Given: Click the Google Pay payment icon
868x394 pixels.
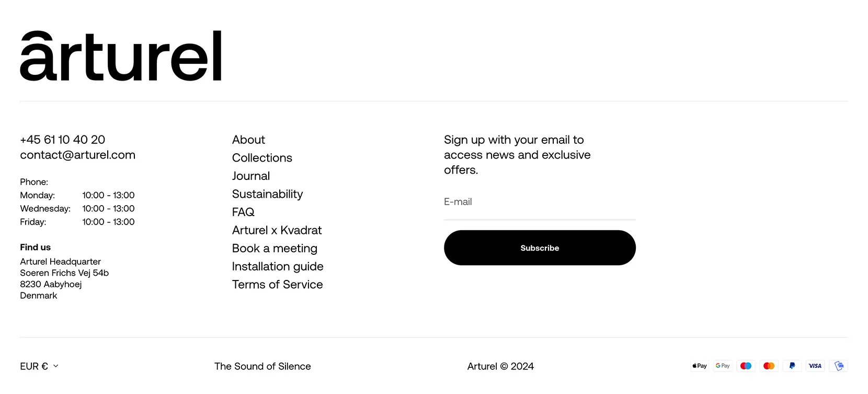Looking at the screenshot, I should click(x=723, y=366).
